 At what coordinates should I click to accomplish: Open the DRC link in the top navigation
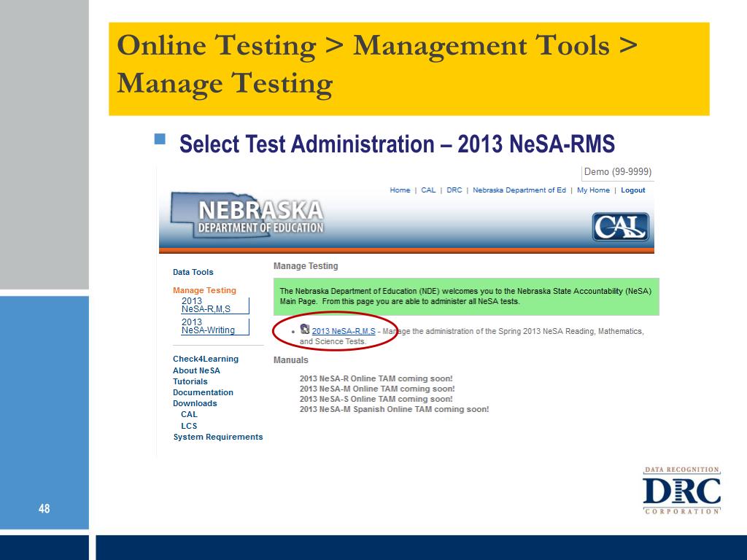tap(454, 190)
